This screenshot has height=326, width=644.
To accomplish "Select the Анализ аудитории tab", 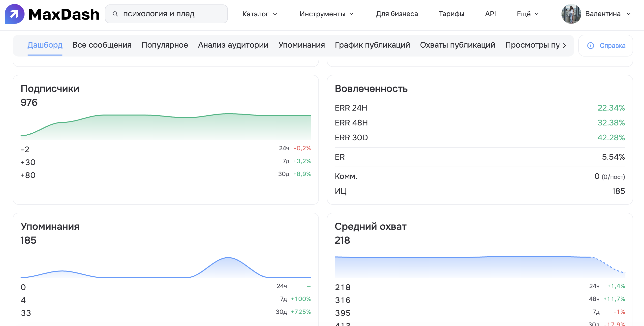I will pyautogui.click(x=233, y=45).
